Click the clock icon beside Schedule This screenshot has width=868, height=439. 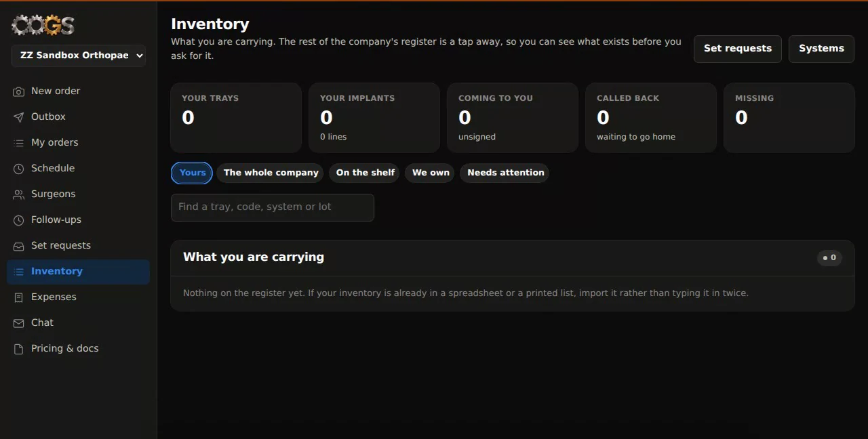pyautogui.click(x=19, y=169)
